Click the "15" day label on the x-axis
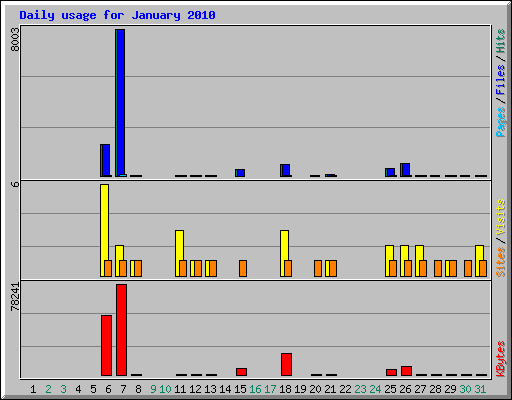This screenshot has height=400, width=512. tap(240, 389)
